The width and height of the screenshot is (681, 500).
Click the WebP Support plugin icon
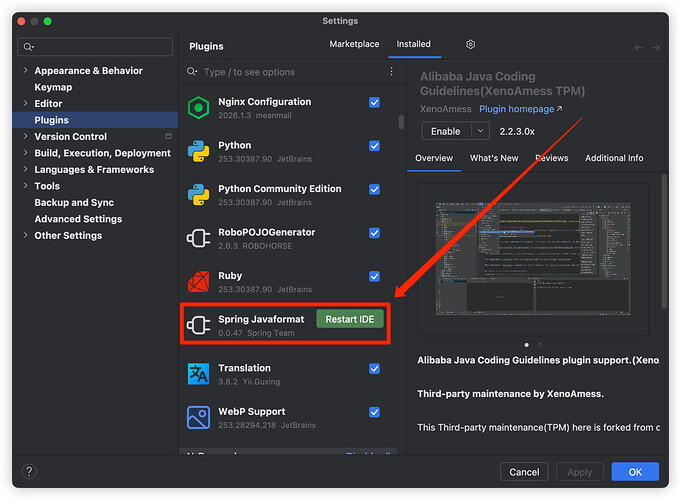(x=198, y=417)
